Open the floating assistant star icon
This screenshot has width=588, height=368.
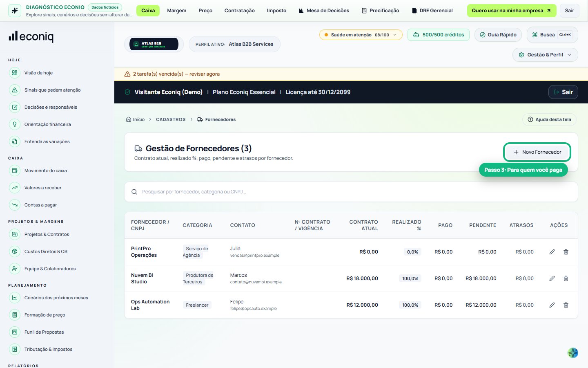click(573, 352)
